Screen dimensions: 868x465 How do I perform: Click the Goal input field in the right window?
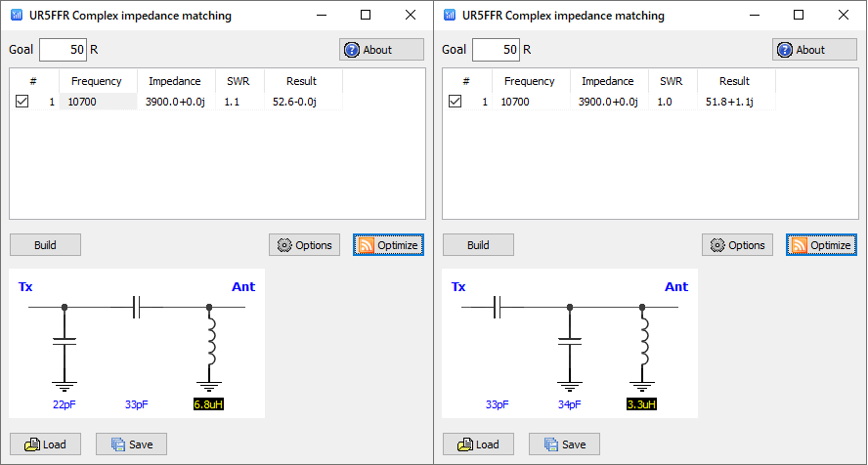496,50
